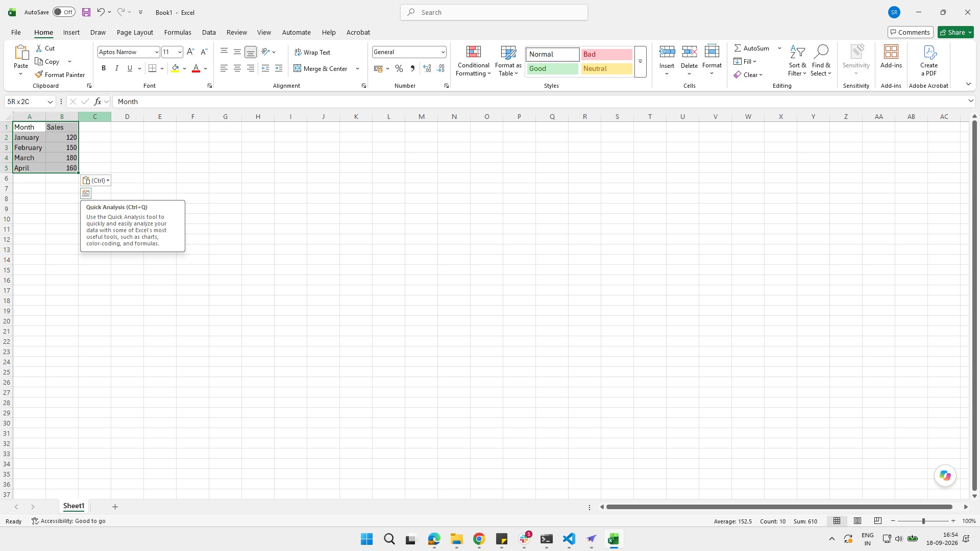
Task: Toggle Bold formatting
Action: coord(104,68)
